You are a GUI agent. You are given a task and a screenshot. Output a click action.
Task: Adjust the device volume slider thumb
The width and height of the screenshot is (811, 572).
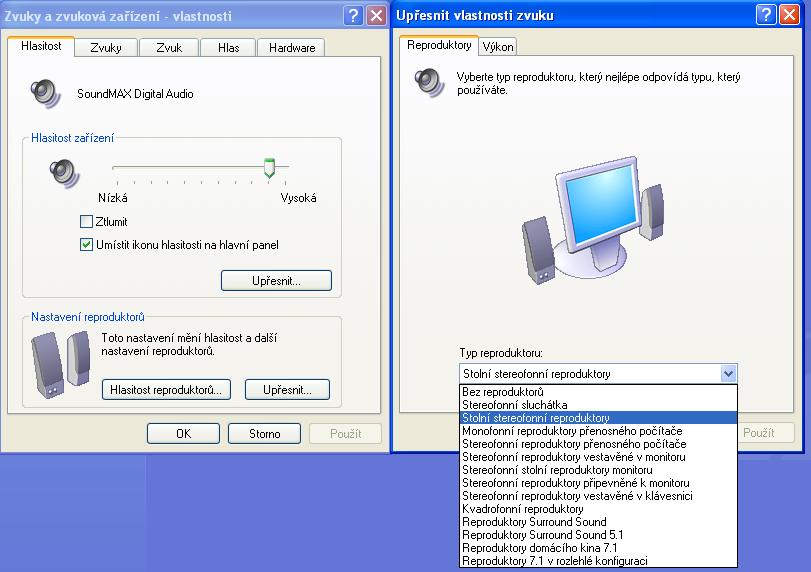[269, 168]
